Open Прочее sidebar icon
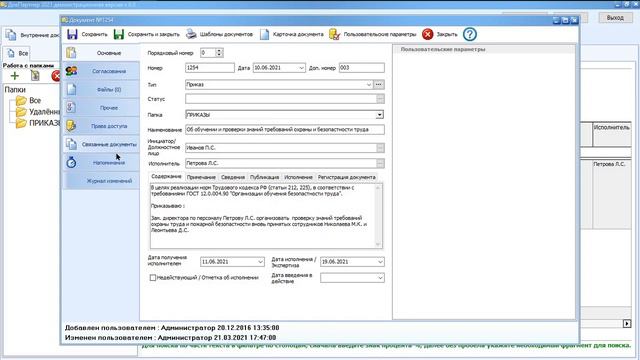Screen dimensions: 640x360 coord(71,107)
